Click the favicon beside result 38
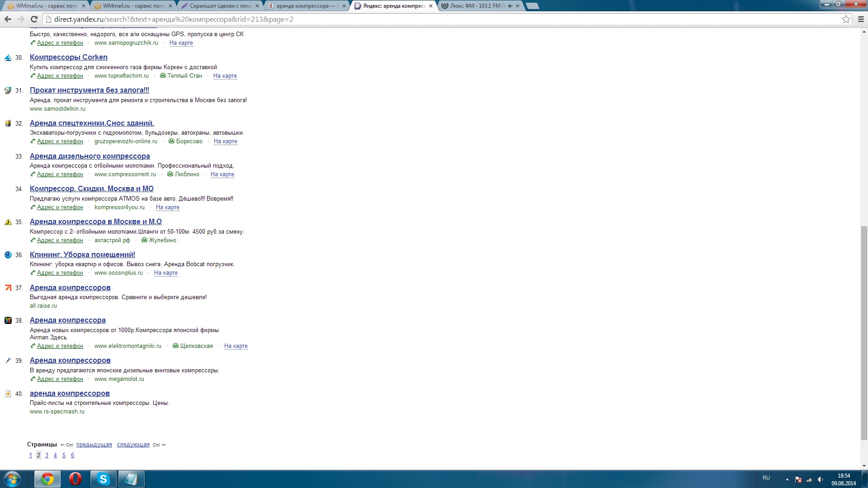868x488 pixels. pos(8,320)
